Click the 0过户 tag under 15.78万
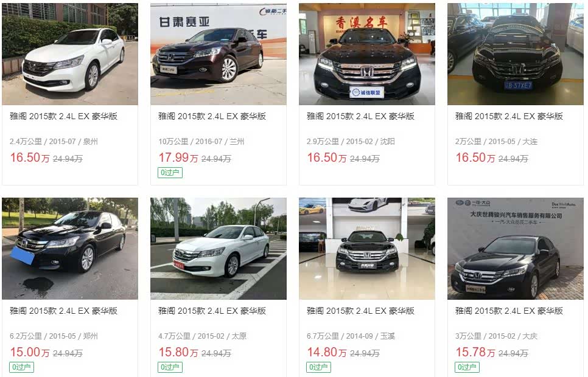 coord(467,367)
